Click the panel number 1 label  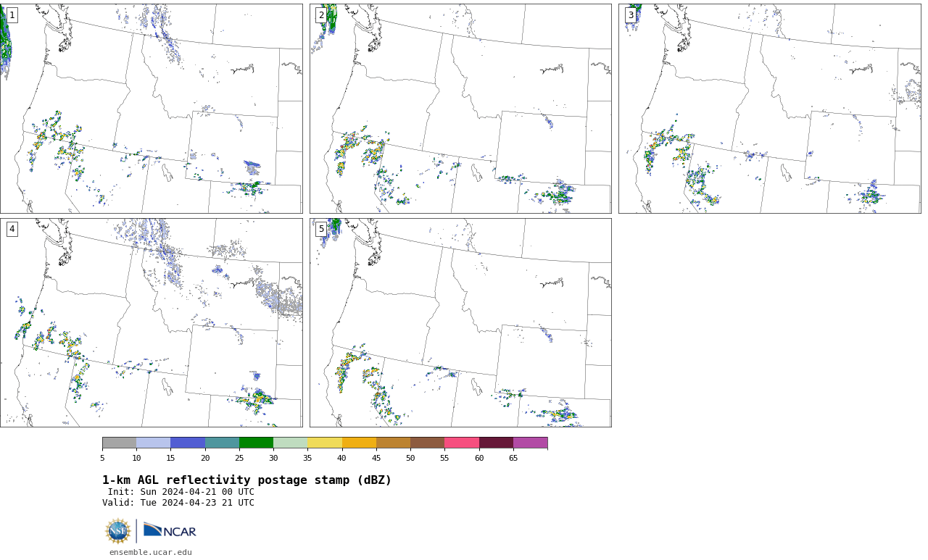click(x=12, y=15)
